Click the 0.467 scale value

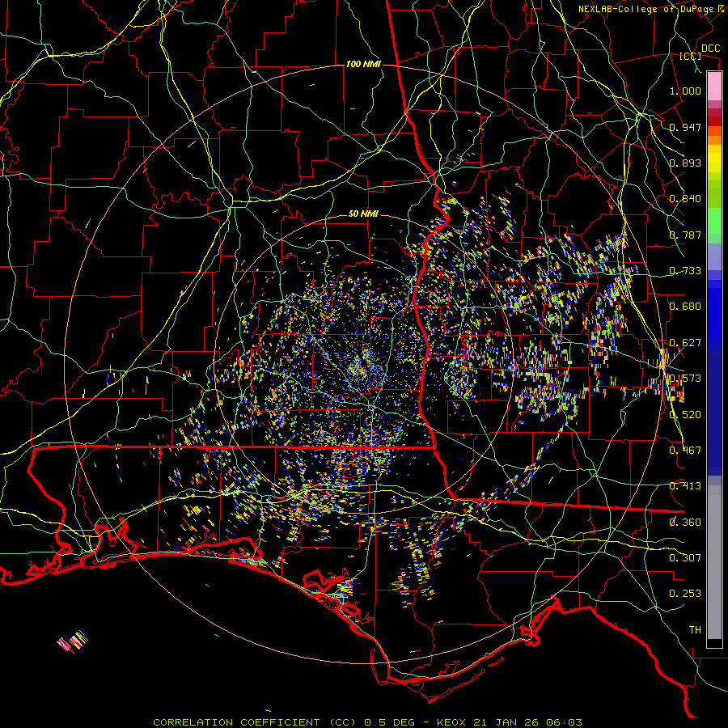(685, 451)
